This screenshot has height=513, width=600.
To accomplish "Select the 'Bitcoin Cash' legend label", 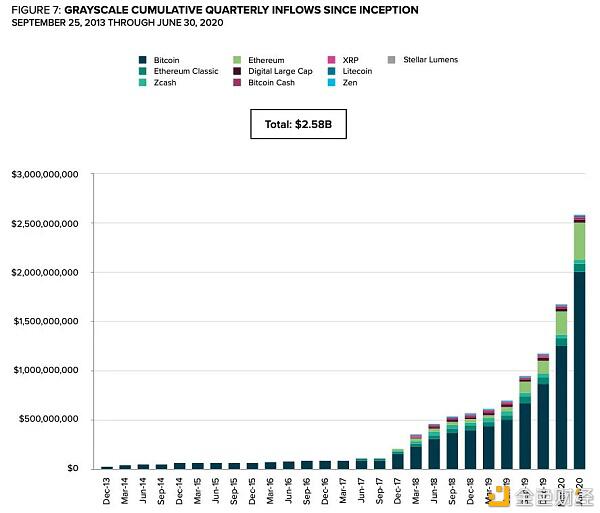I will click(271, 83).
